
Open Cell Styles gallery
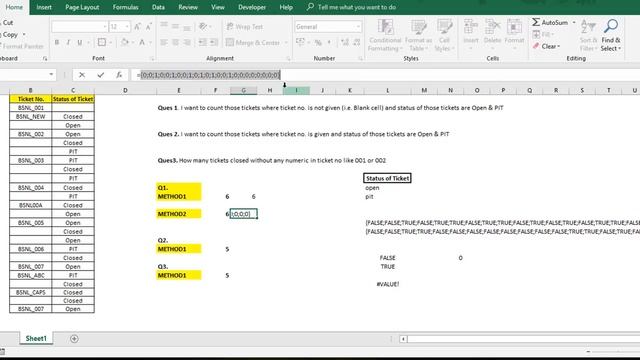click(444, 36)
